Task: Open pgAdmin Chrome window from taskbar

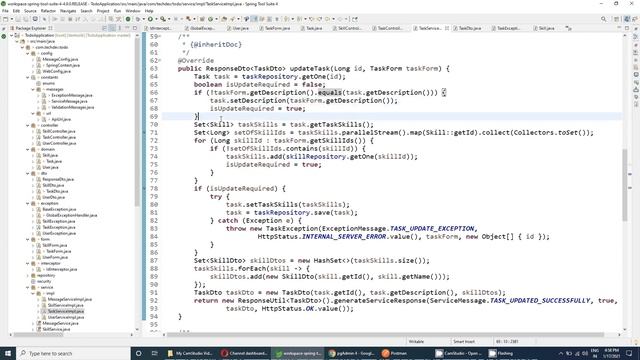Action: (351, 353)
